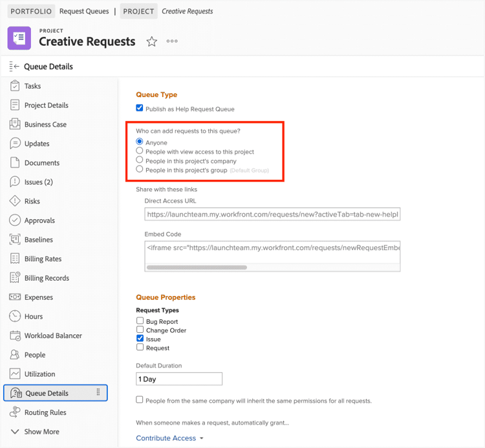Screen dimensions: 485x448
Task: Uncheck Publish as Help Request Queue
Action: tap(140, 108)
